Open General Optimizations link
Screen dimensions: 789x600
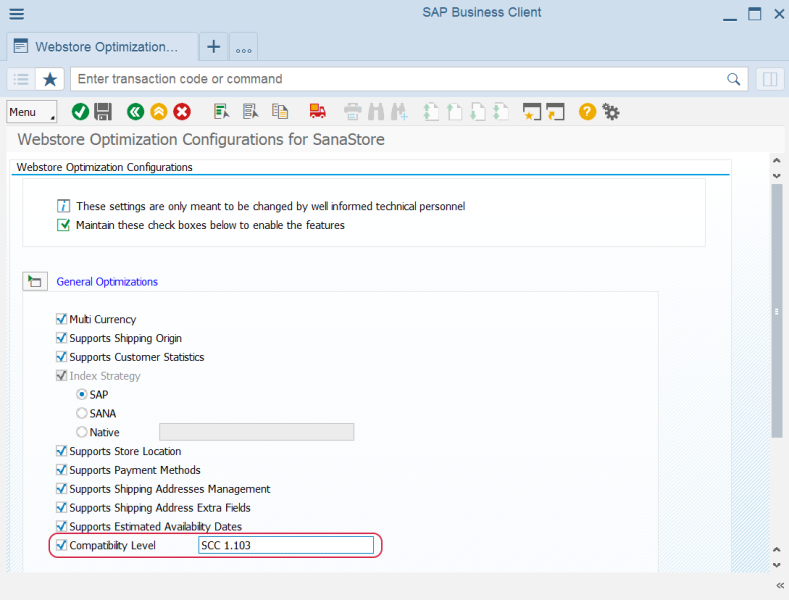107,281
